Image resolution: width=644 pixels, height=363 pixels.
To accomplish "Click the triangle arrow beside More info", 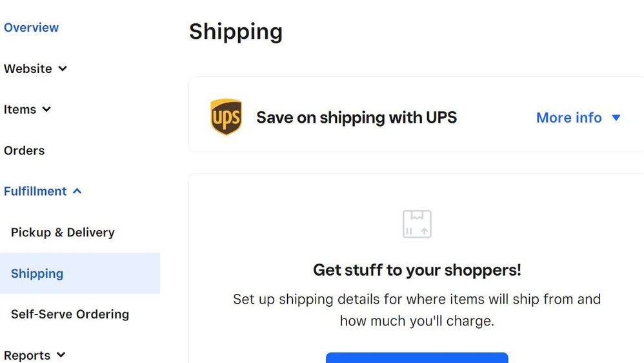I will (x=616, y=118).
